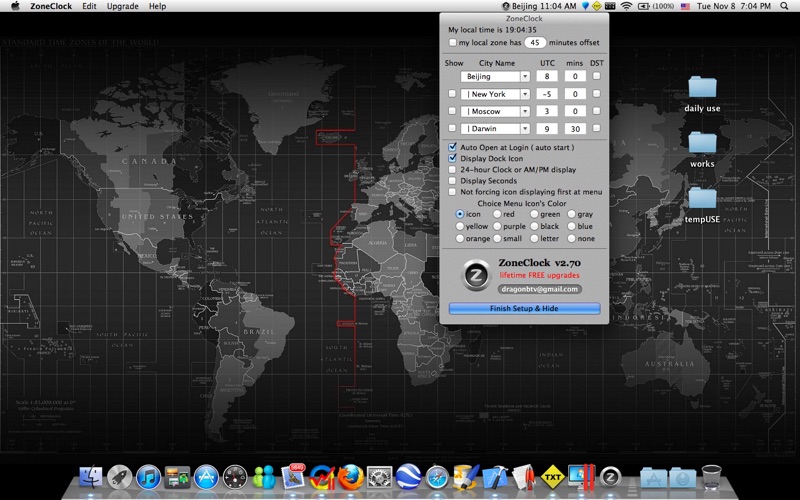Check Show box for Moscow
The image size is (800, 500).
coord(452,111)
